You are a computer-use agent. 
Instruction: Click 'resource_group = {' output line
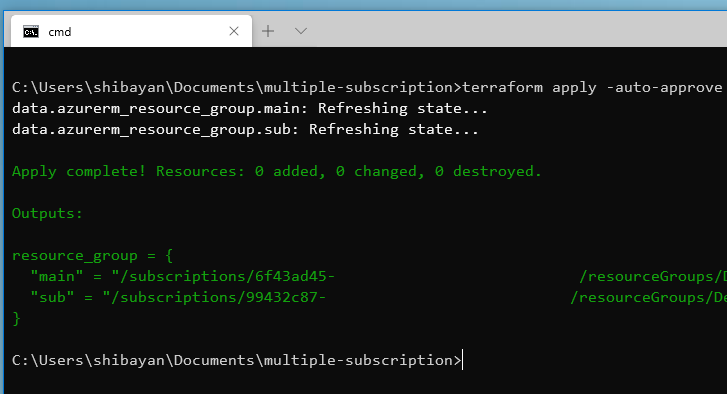tap(92, 255)
